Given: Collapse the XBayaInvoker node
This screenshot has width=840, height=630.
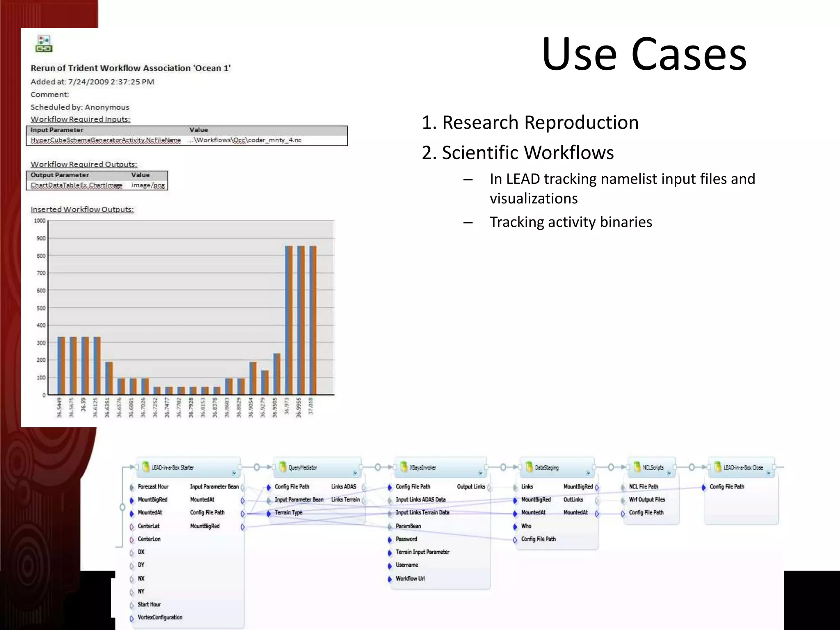Looking at the screenshot, I should (x=480, y=473).
